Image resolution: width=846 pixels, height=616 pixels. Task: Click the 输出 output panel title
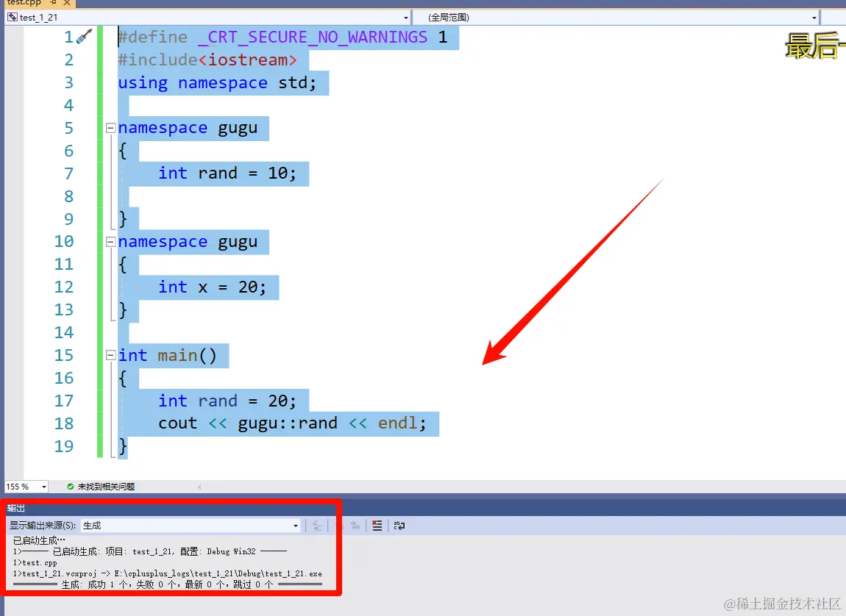[x=15, y=508]
